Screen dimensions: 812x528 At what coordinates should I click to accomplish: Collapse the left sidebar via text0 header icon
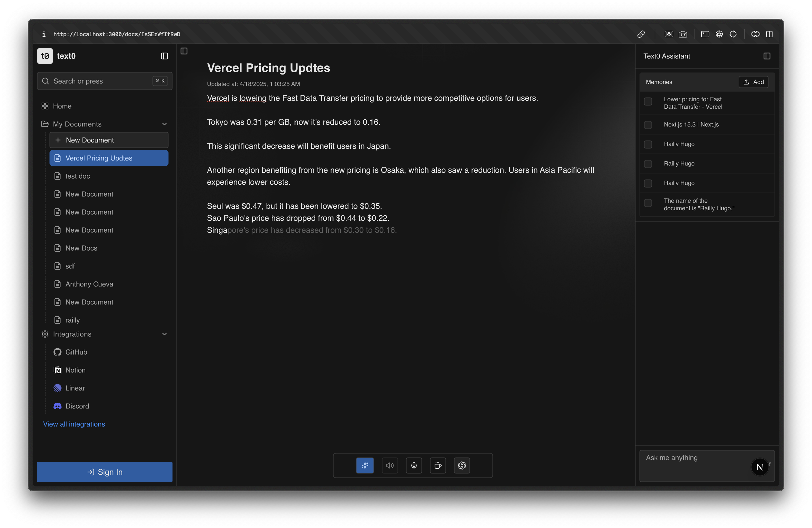click(x=164, y=56)
